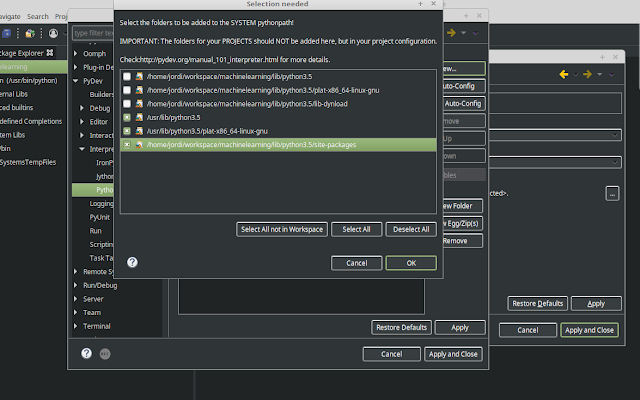The image size is (640, 400).
Task: Click folder icon of site-packages row
Action: (139, 145)
